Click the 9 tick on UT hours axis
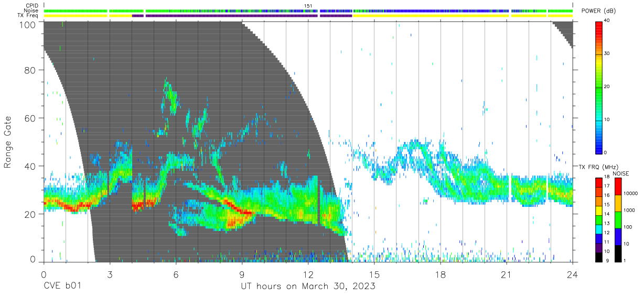The height and width of the screenshot is (297, 644). (242, 274)
